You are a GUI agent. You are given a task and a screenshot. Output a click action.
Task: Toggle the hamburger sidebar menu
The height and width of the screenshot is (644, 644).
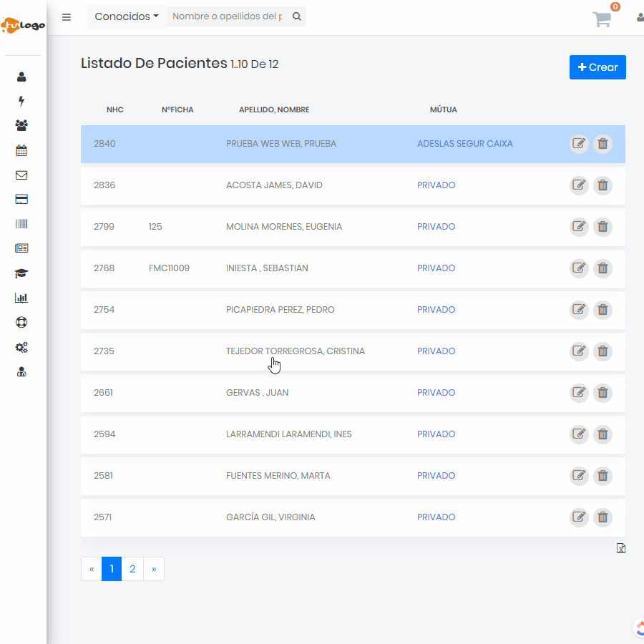pyautogui.click(x=67, y=17)
